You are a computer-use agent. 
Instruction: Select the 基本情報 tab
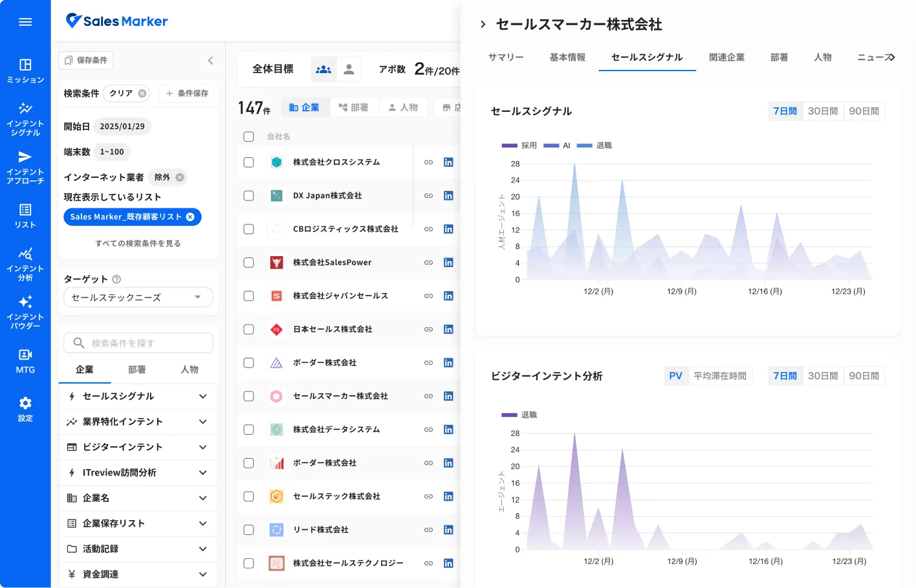tap(567, 58)
